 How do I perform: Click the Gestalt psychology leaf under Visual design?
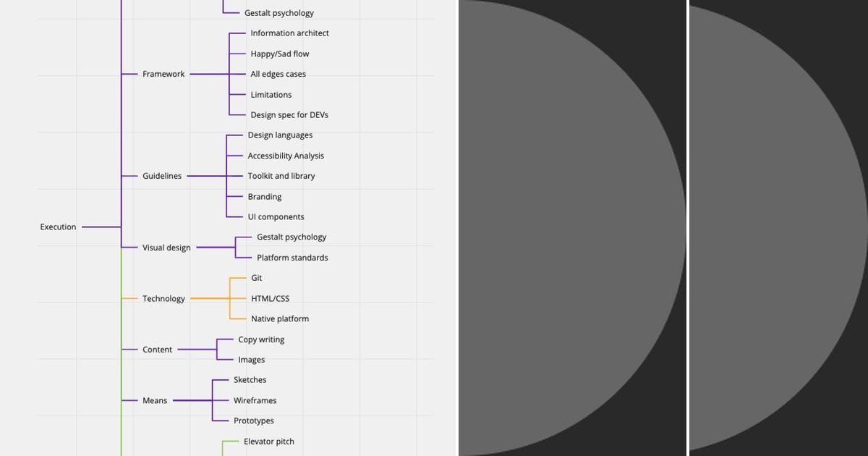pos(291,237)
